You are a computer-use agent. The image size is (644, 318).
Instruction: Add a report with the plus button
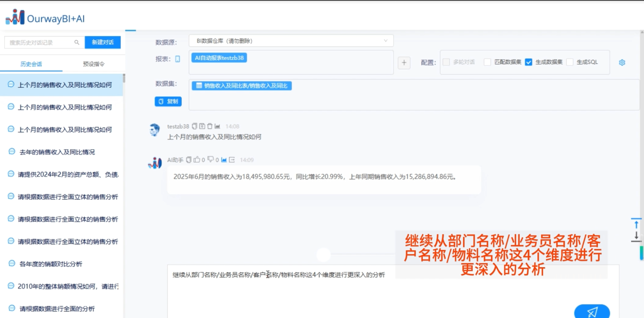coord(404,63)
